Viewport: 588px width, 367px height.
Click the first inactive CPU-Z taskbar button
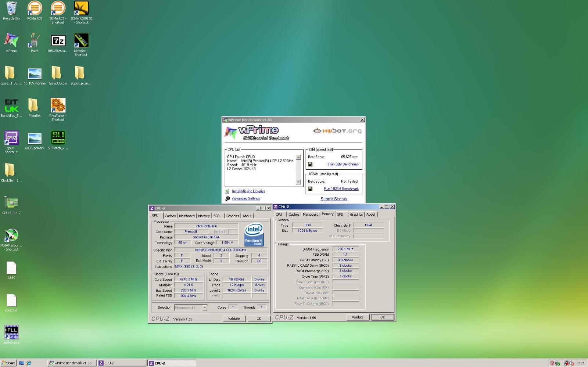pos(122,363)
